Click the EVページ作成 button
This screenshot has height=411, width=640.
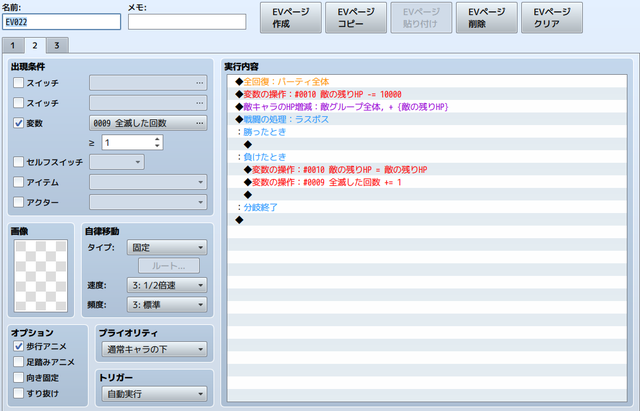coord(291,18)
